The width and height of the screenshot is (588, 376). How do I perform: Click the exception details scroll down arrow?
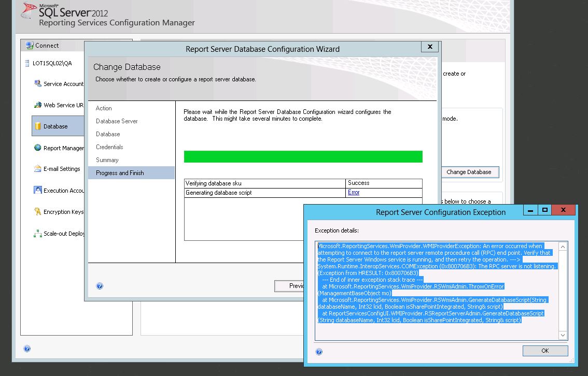point(563,335)
